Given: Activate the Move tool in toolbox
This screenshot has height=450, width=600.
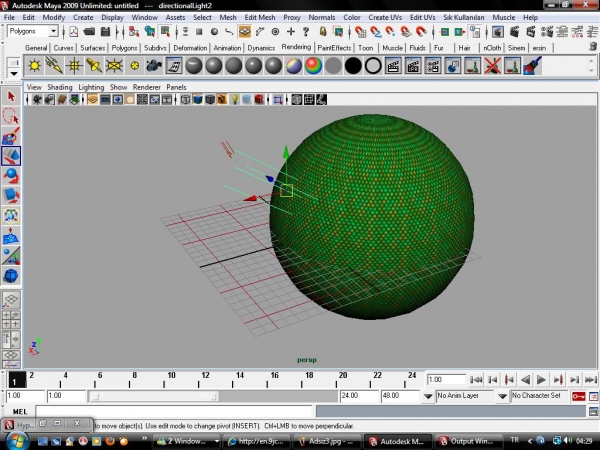Looking at the screenshot, I should pos(11,156).
